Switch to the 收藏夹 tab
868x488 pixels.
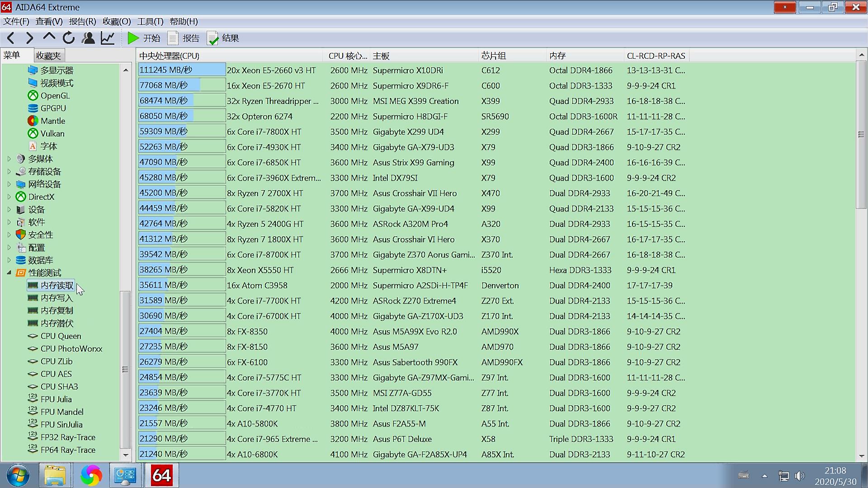click(x=48, y=56)
